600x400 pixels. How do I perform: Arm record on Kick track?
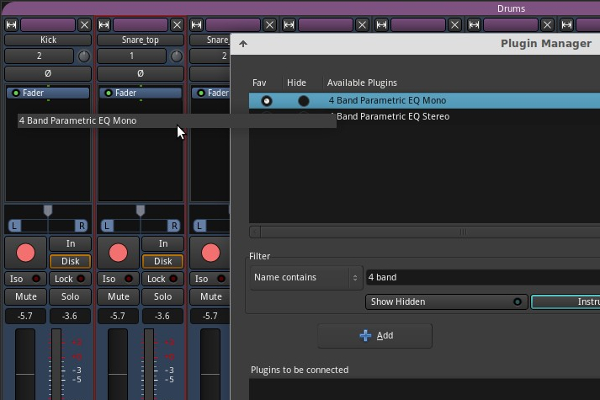click(26, 253)
